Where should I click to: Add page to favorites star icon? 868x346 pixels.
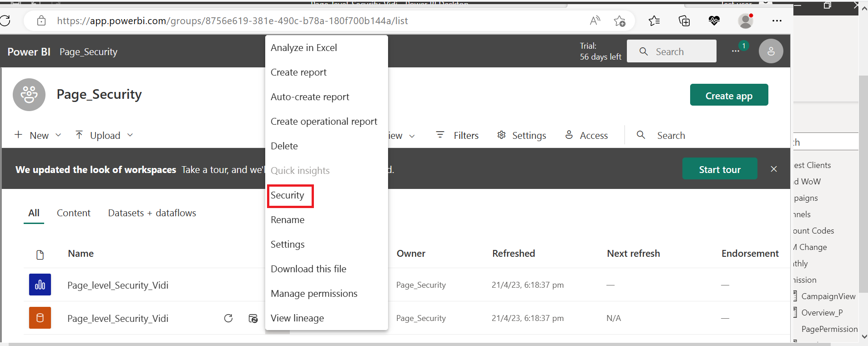(x=620, y=21)
